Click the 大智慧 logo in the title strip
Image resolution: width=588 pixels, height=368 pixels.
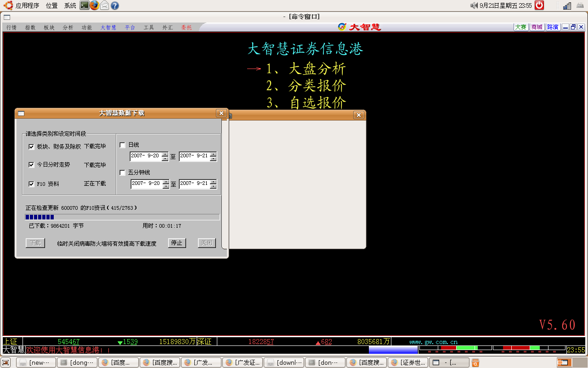click(x=359, y=27)
